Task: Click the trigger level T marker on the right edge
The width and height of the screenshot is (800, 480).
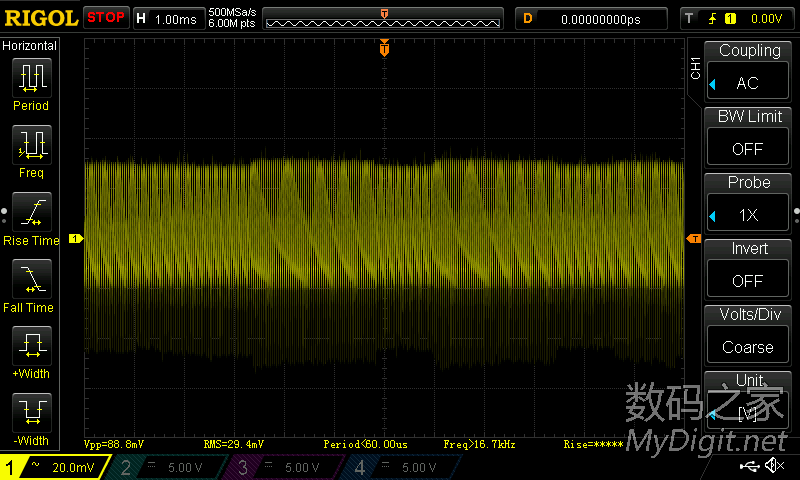Action: point(694,238)
